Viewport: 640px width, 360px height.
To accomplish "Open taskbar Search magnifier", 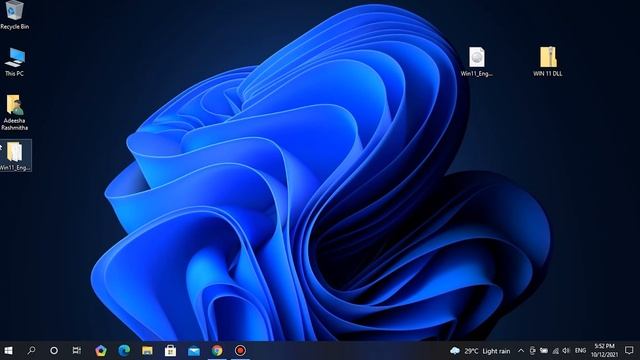I will [31, 351].
